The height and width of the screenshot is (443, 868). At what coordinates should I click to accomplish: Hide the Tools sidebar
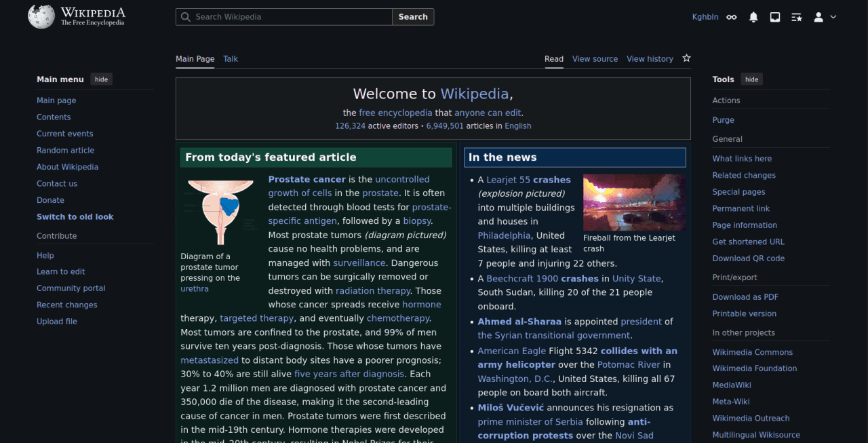coord(751,79)
